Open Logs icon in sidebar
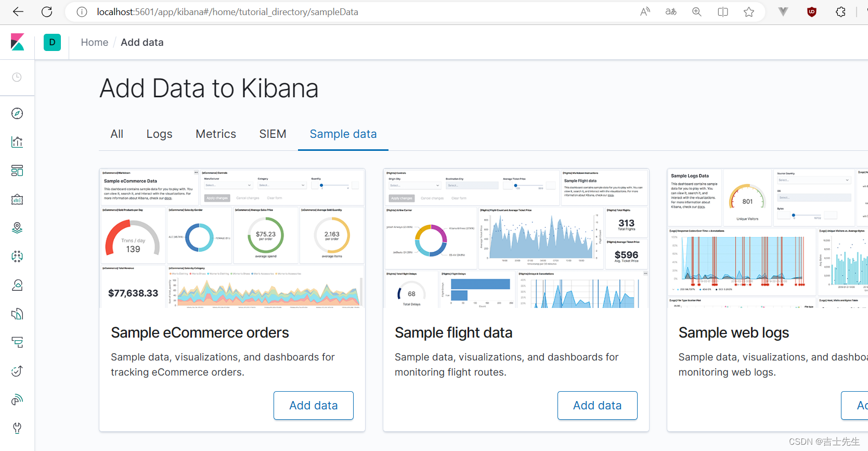Screen dimensions: 868x451 click(x=17, y=314)
